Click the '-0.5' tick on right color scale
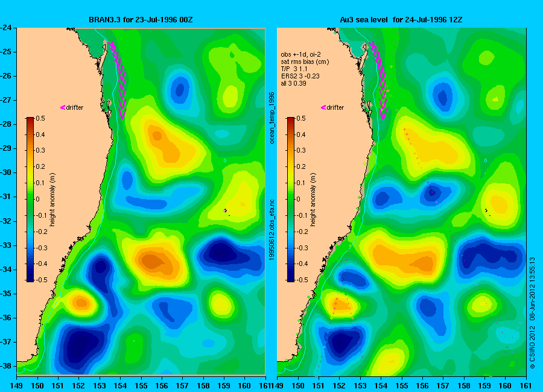Viewport: 543px width, 392px height. [302, 280]
